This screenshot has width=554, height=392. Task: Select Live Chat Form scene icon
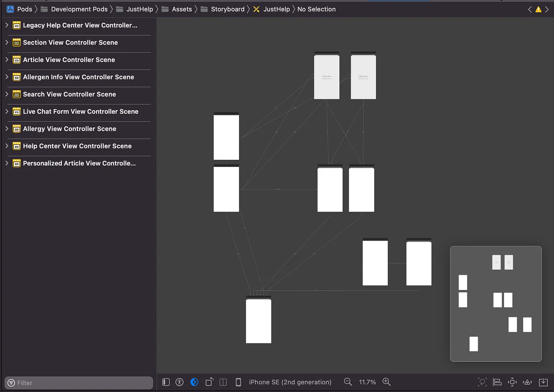[x=17, y=112]
